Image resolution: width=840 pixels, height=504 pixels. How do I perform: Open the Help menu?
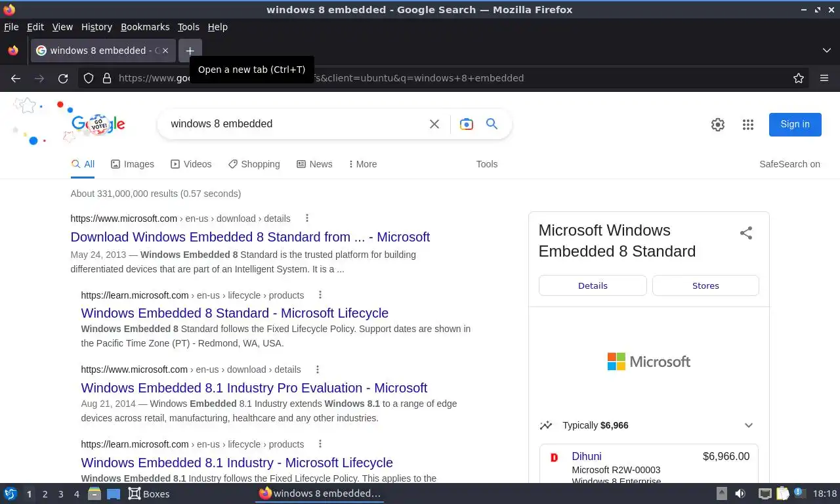pos(218,27)
